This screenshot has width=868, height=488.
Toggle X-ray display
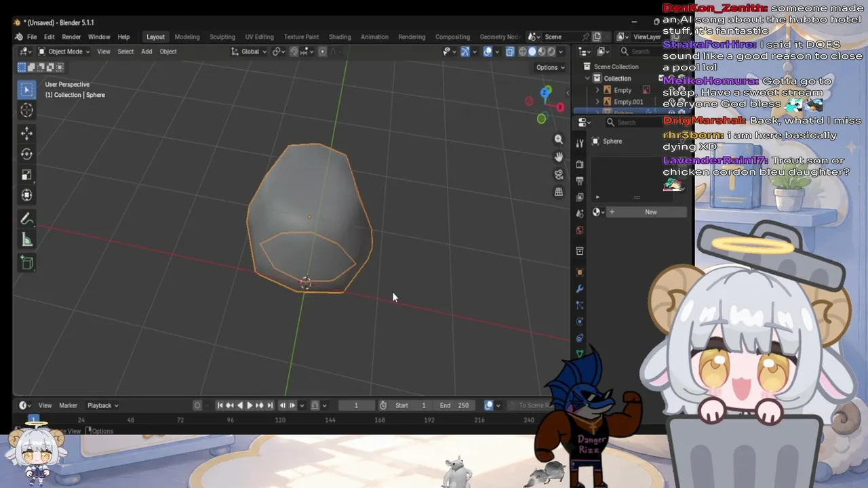click(510, 52)
